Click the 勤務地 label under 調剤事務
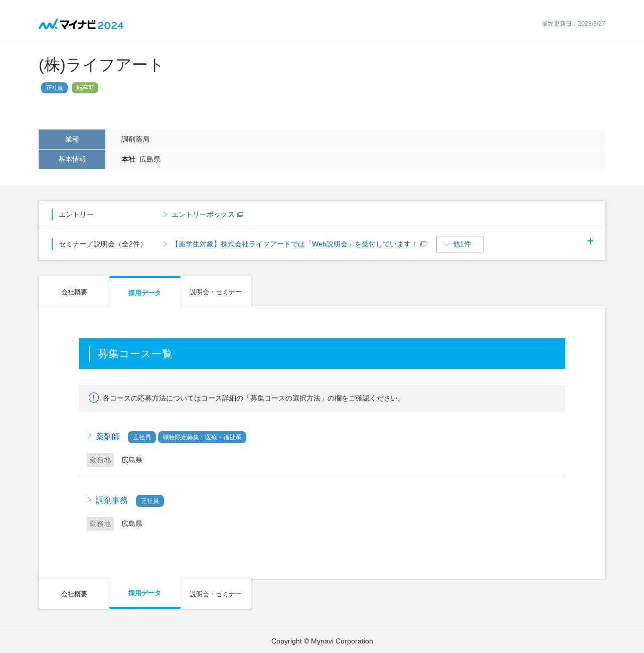 coord(100,524)
